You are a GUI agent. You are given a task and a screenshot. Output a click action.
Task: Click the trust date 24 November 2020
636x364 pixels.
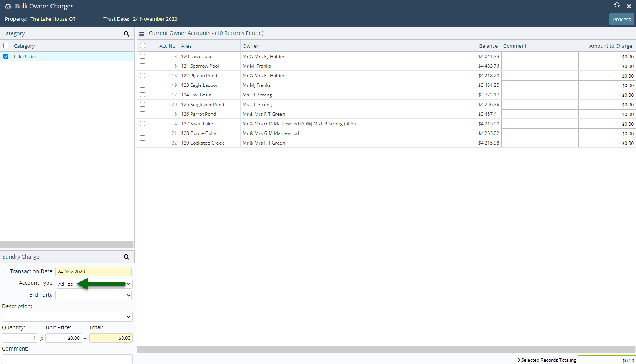point(155,19)
